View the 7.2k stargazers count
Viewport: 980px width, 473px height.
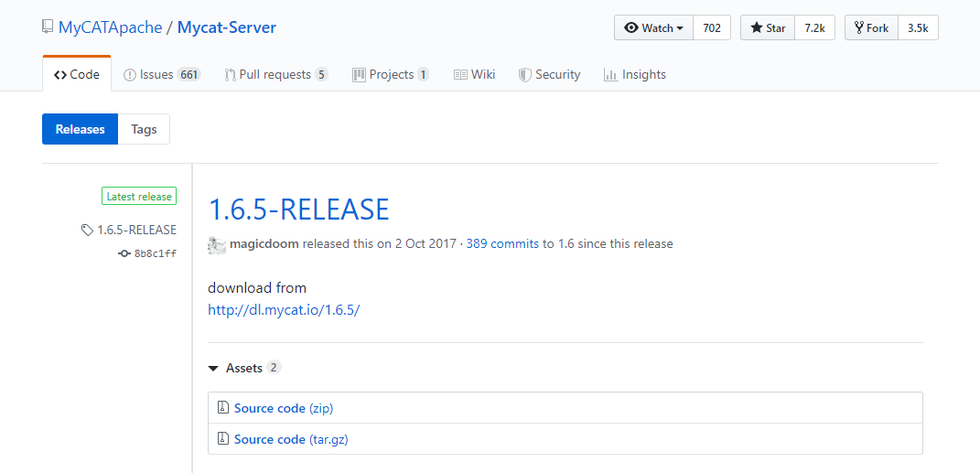point(814,28)
